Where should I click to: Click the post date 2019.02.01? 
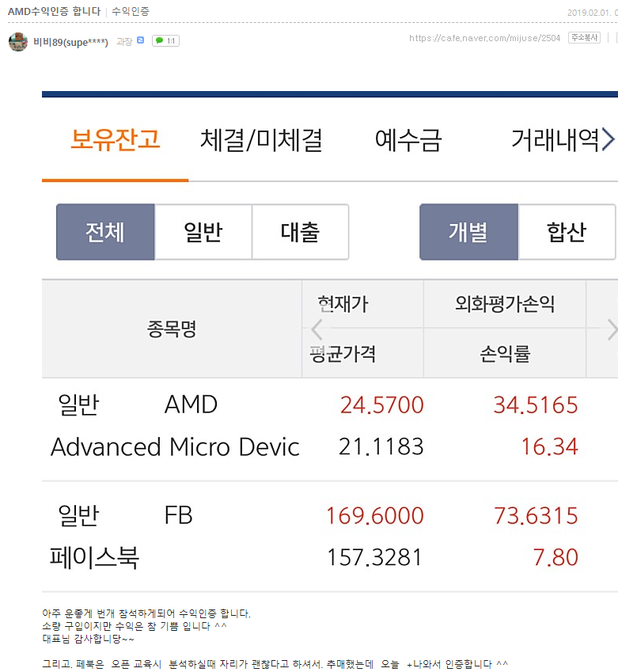590,13
